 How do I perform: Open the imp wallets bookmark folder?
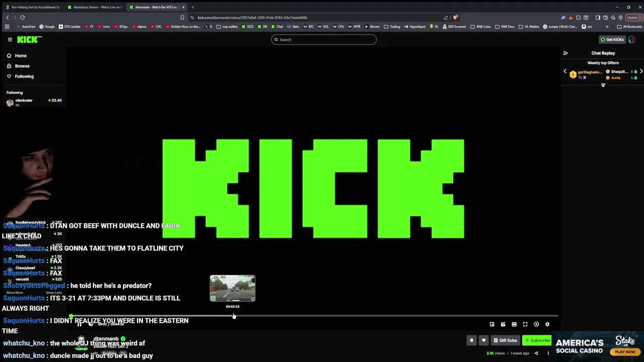click(x=227, y=27)
